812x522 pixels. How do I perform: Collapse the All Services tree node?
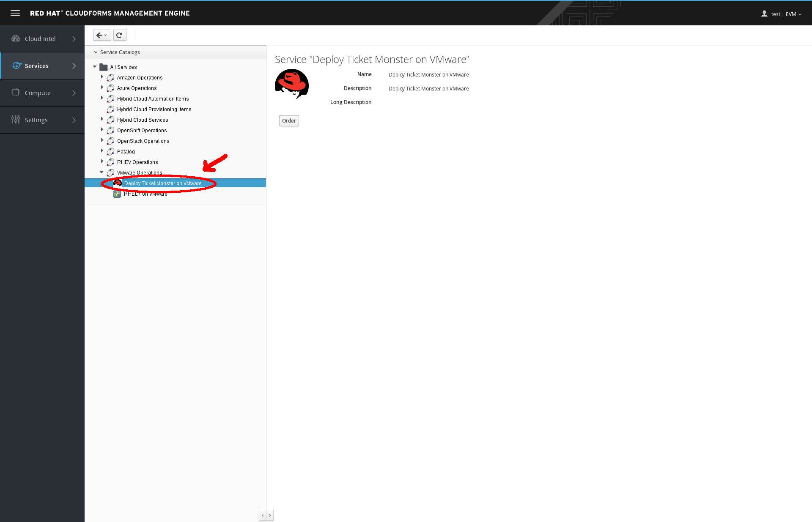pyautogui.click(x=95, y=67)
